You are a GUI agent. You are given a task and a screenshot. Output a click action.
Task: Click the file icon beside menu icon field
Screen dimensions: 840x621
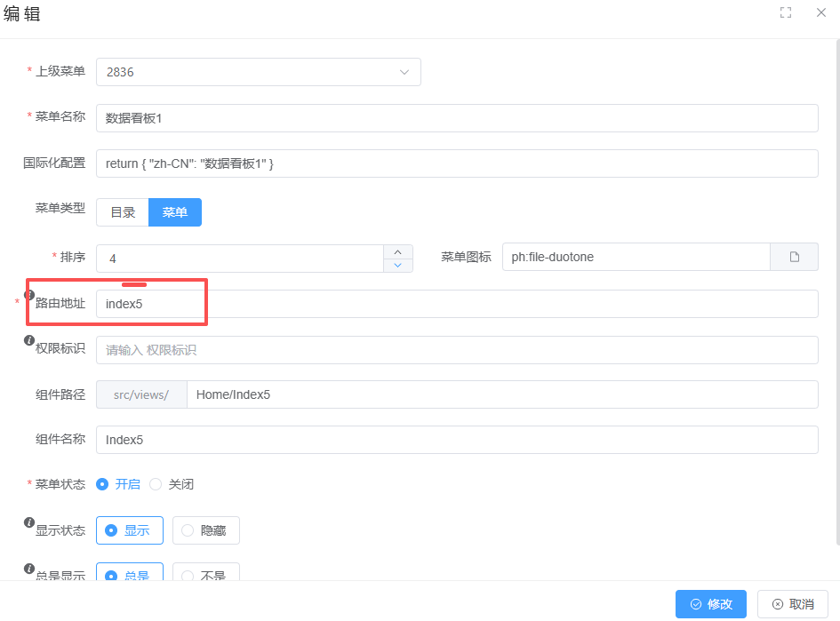794,257
